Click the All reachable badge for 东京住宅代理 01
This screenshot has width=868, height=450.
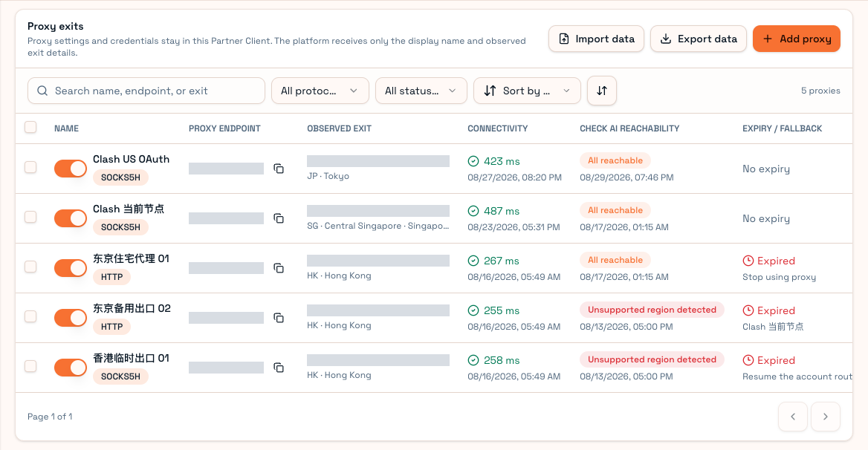[615, 260]
